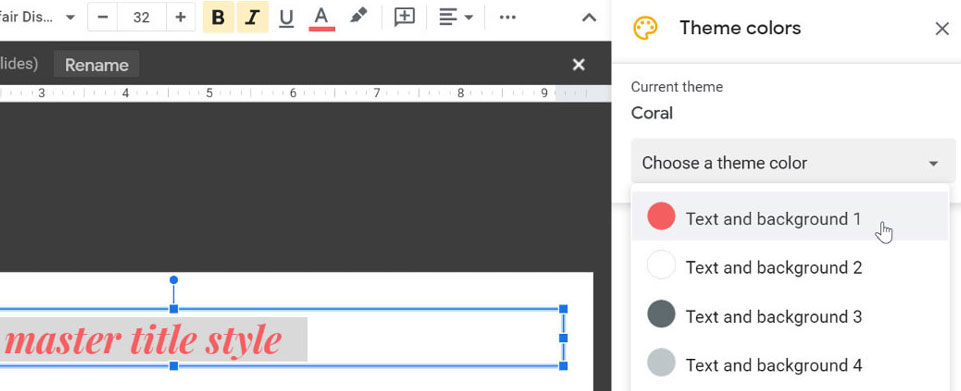Edit the font size field showing 32
This screenshot has width=961, height=391.
[x=141, y=17]
